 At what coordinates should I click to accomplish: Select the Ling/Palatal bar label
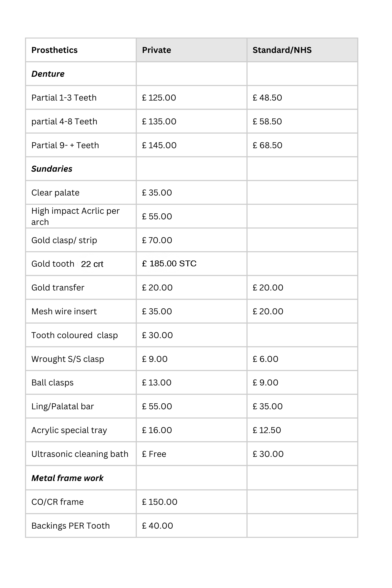click(x=63, y=406)
